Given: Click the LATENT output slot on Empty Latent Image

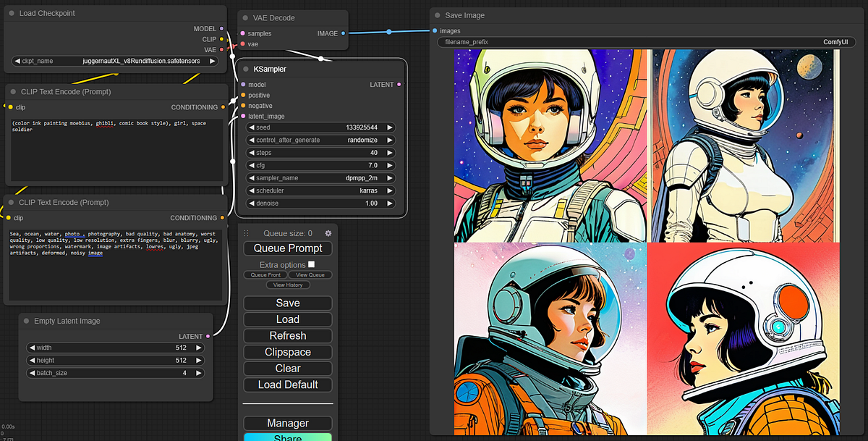Looking at the screenshot, I should 208,336.
